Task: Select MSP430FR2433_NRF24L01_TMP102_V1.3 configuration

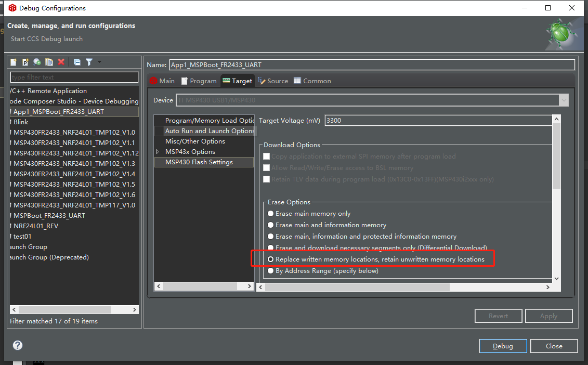Action: tap(74, 164)
